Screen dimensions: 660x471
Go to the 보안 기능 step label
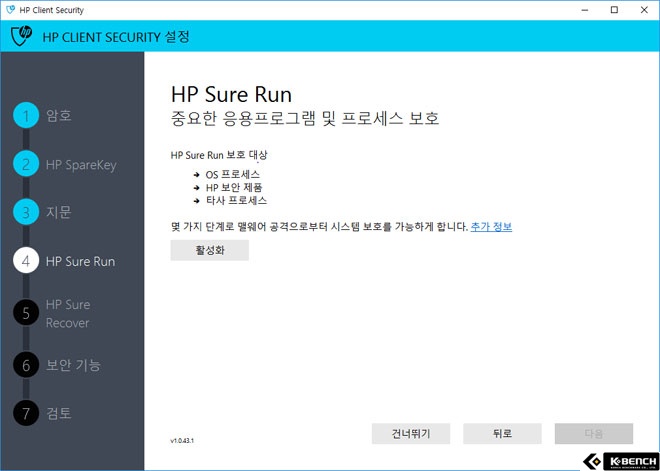click(x=73, y=365)
